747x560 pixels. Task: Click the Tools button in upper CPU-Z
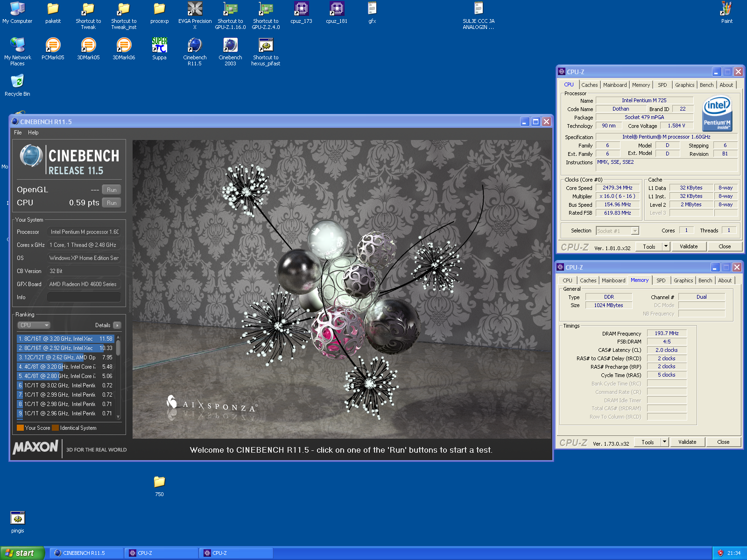[x=649, y=246]
